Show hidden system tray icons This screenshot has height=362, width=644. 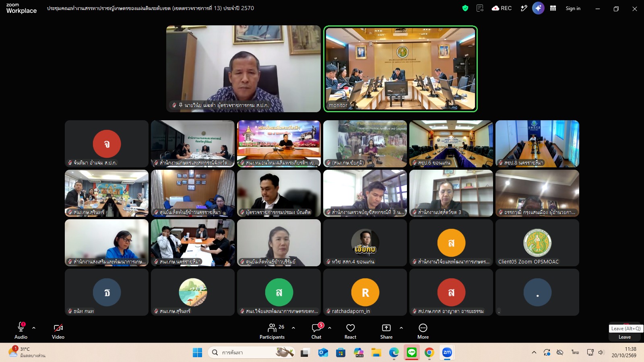(534, 352)
